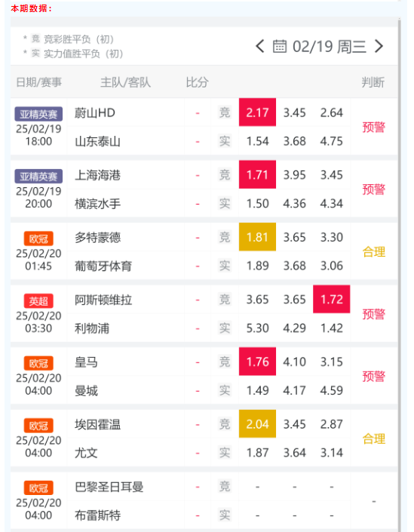This screenshot has width=414, height=532.
Task: Select highlighted 1.72 away odds for 阿斯顿维拉
Action: coord(331,300)
